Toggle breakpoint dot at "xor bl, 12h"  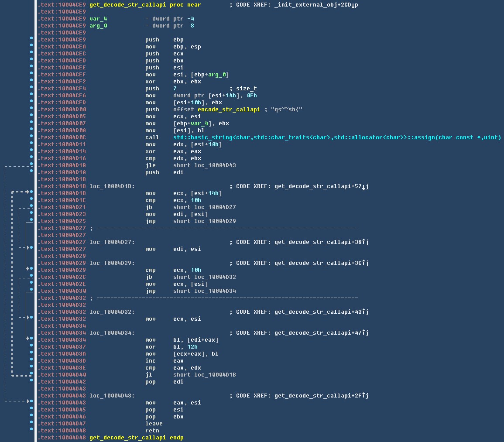tap(31, 347)
